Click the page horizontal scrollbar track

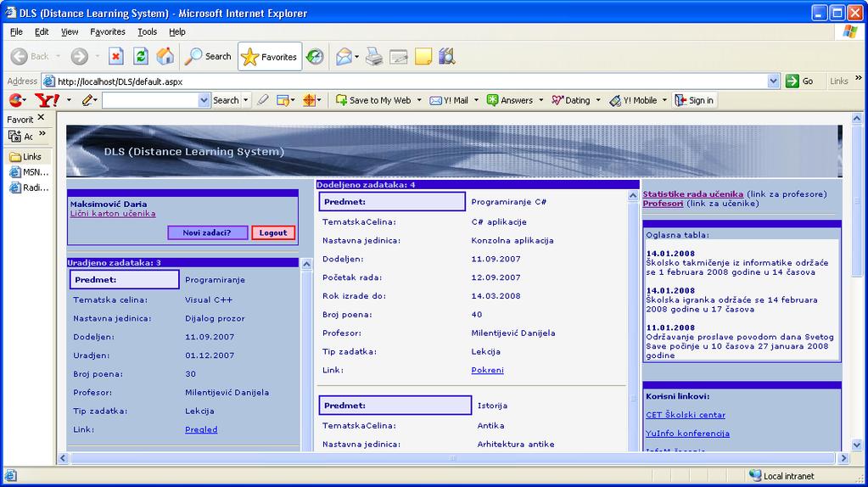click(x=452, y=458)
